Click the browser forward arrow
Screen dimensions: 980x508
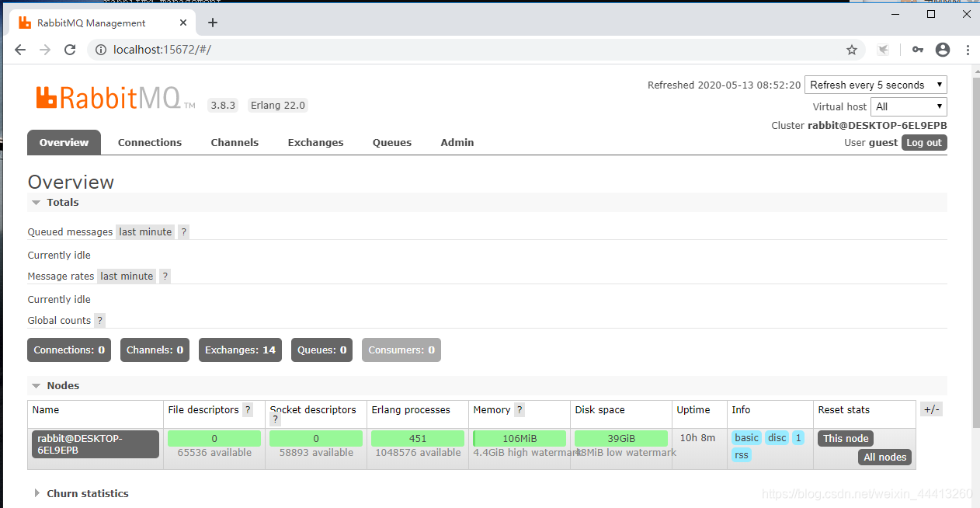pyautogui.click(x=45, y=50)
